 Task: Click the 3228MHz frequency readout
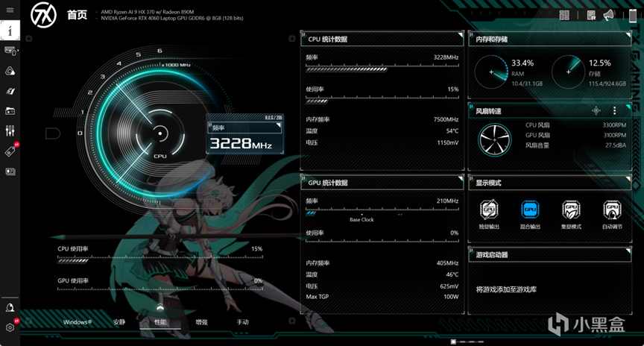241,143
